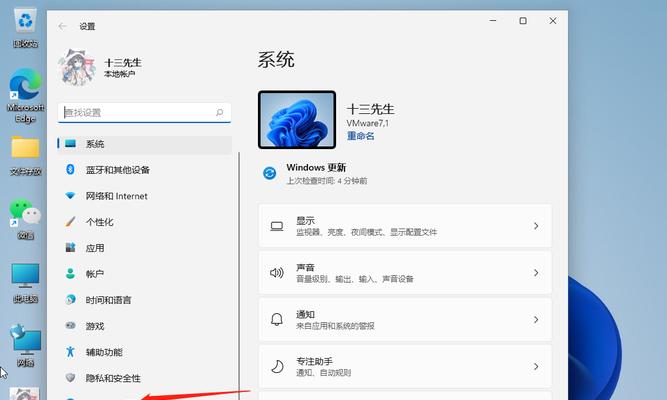The height and width of the screenshot is (400, 667).
Task: Select the yellow folder on desktop
Action: [x=26, y=156]
